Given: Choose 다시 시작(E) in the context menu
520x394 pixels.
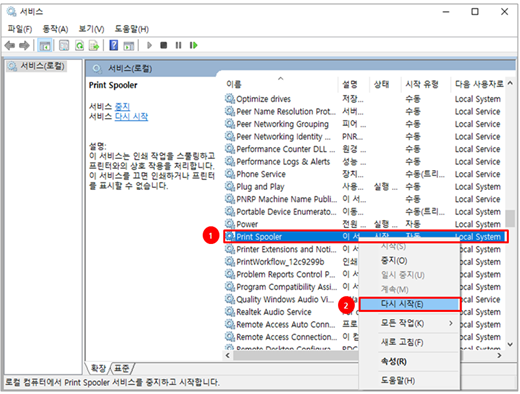Looking at the screenshot, I should click(409, 304).
